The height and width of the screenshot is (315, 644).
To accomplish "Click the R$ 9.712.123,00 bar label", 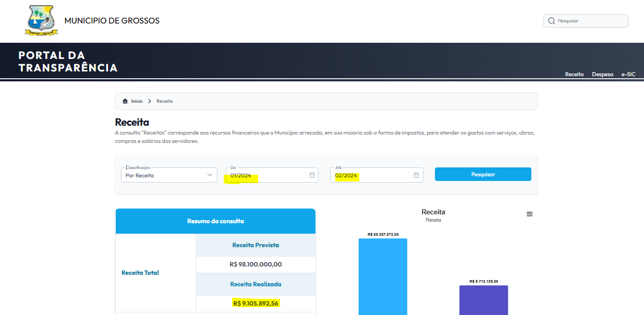I will tap(483, 281).
